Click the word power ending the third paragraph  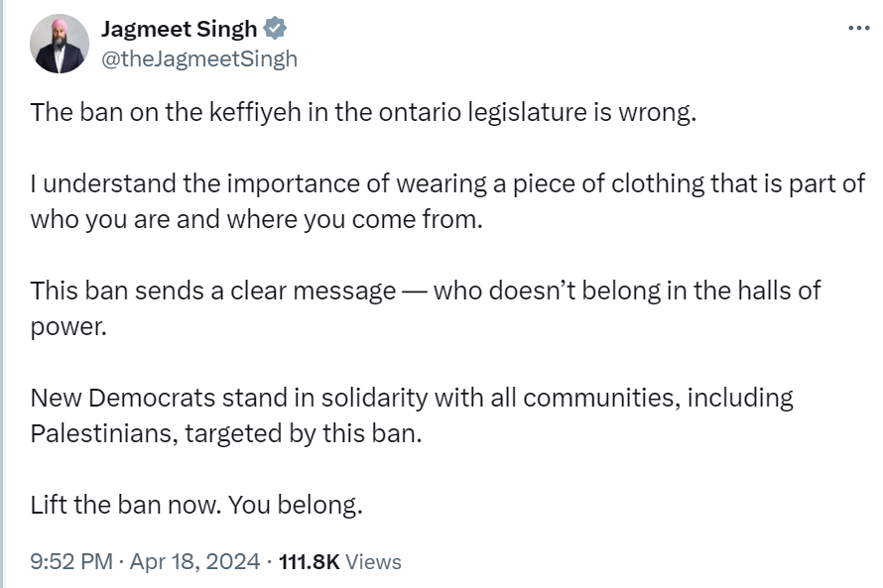click(x=68, y=327)
